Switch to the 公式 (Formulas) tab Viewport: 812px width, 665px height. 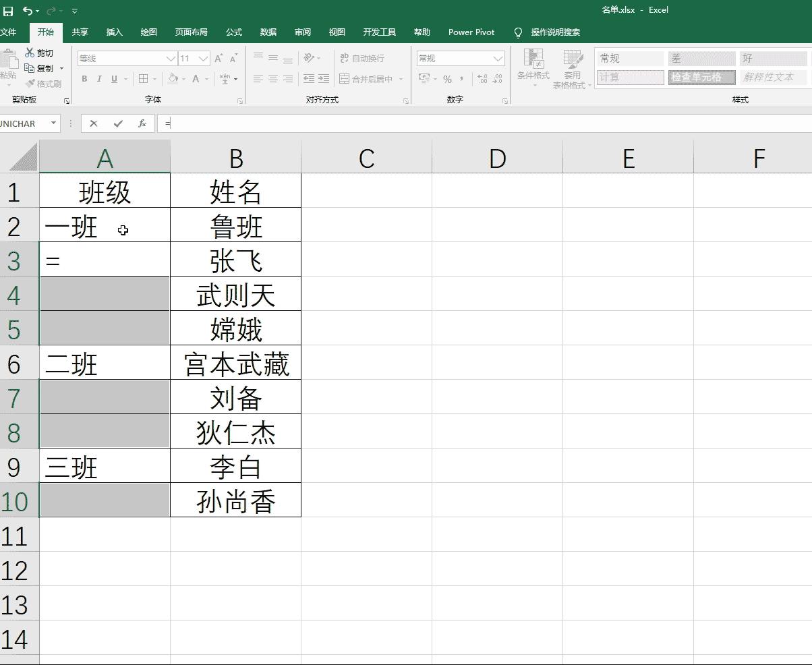pos(234,32)
